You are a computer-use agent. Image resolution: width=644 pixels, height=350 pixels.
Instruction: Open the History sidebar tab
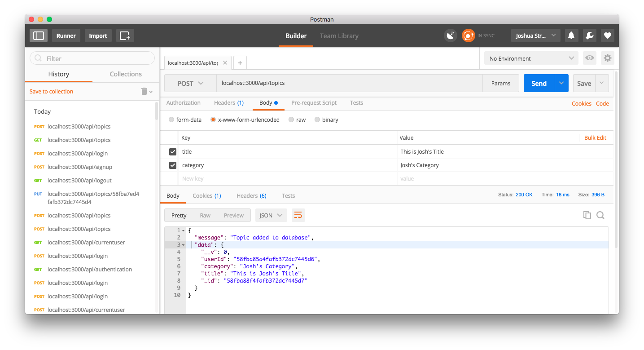59,74
